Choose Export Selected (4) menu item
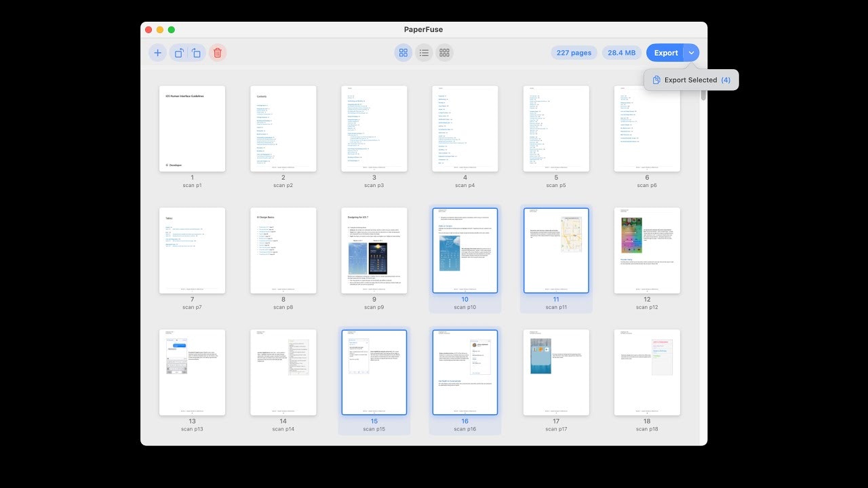The width and height of the screenshot is (868, 488). coord(691,80)
